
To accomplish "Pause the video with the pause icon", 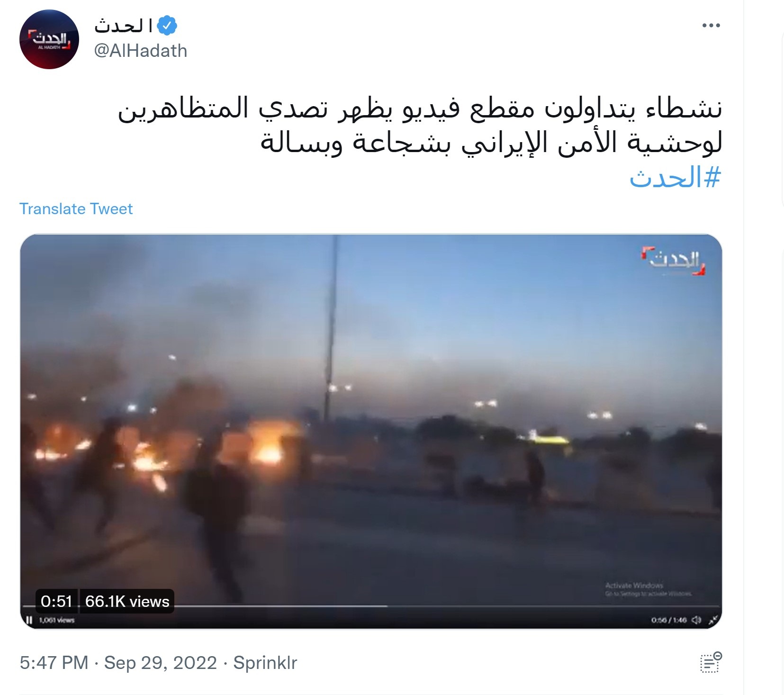I will pyautogui.click(x=29, y=620).
